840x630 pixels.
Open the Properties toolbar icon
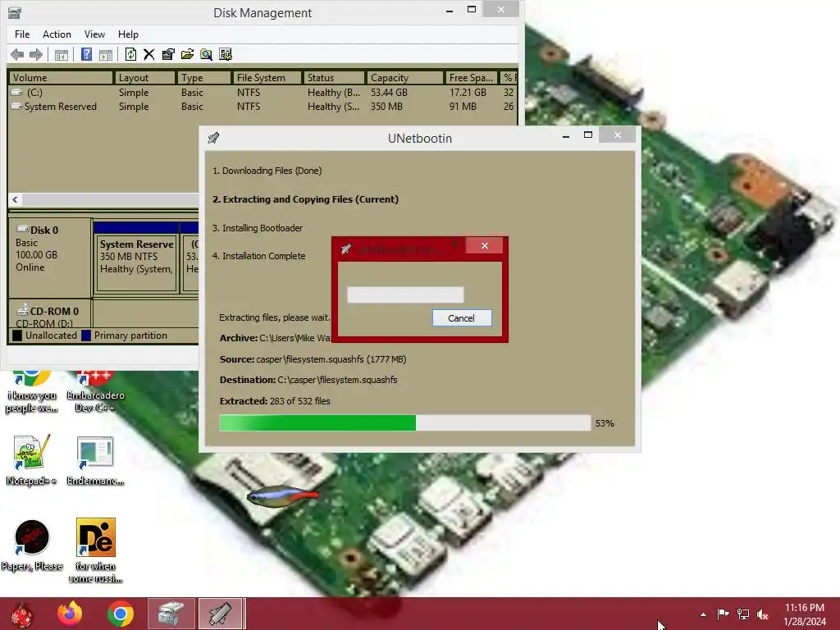168,54
